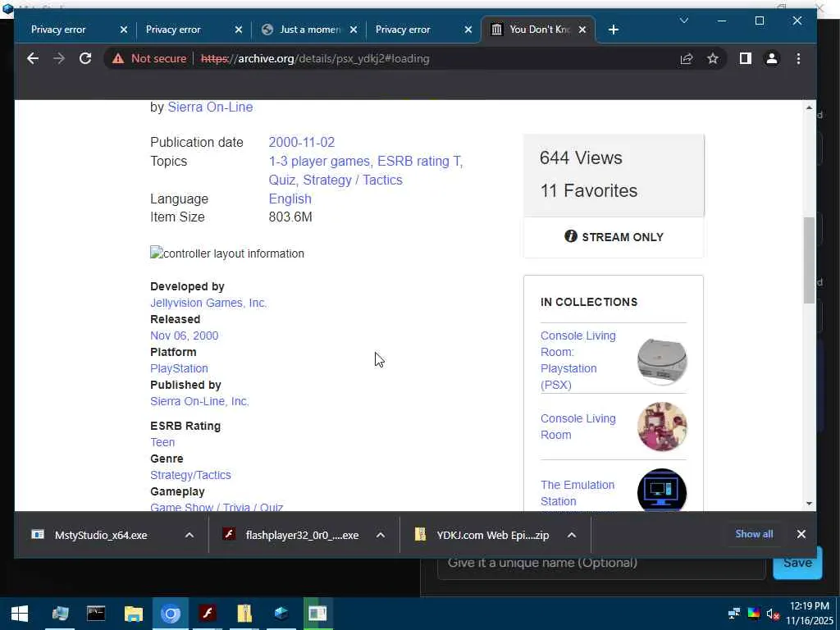Image resolution: width=840 pixels, height=630 pixels.
Task: Click the Teen ESRB rating link
Action: (x=162, y=442)
